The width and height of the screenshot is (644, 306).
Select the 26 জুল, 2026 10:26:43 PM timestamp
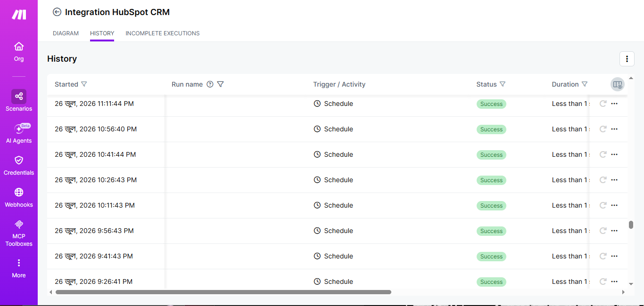pos(96,180)
